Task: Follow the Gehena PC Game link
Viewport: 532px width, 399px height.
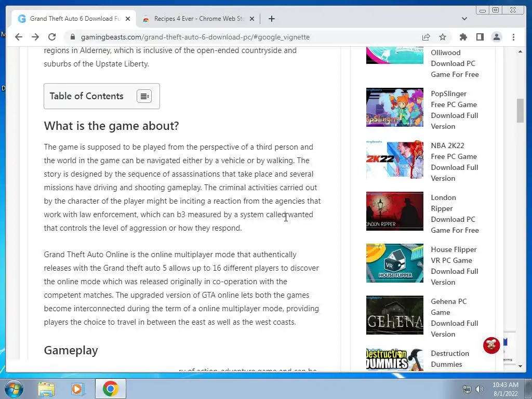Action: click(455, 317)
